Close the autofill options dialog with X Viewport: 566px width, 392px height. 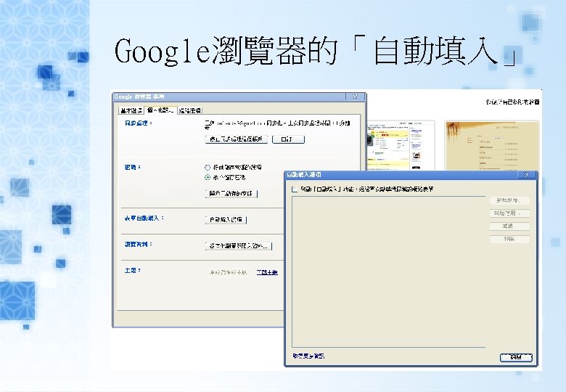click(x=526, y=175)
